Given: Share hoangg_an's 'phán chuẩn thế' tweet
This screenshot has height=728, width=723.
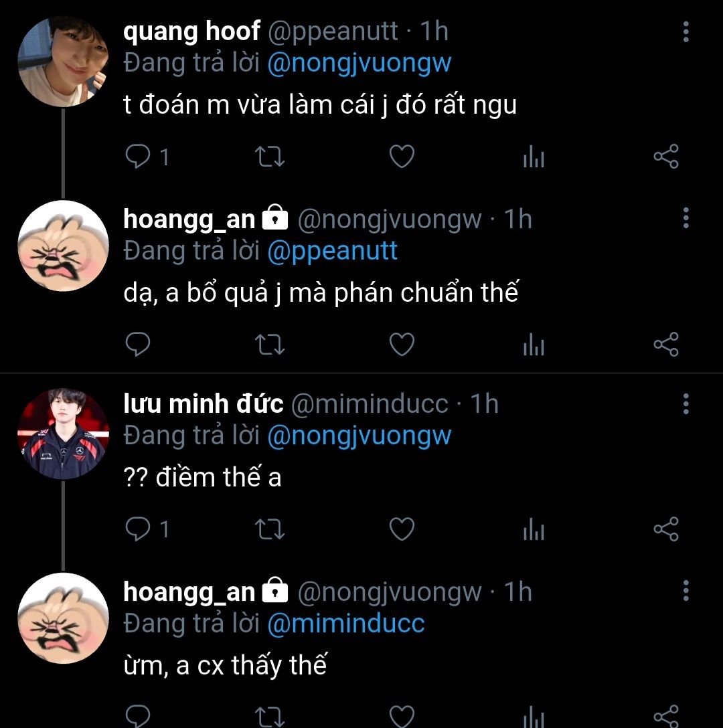Looking at the screenshot, I should click(665, 345).
